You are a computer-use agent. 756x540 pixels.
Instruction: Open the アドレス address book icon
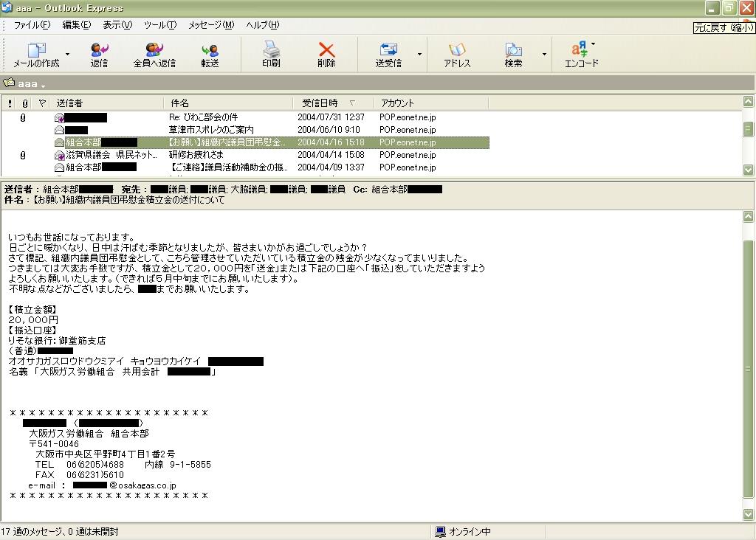pos(457,49)
